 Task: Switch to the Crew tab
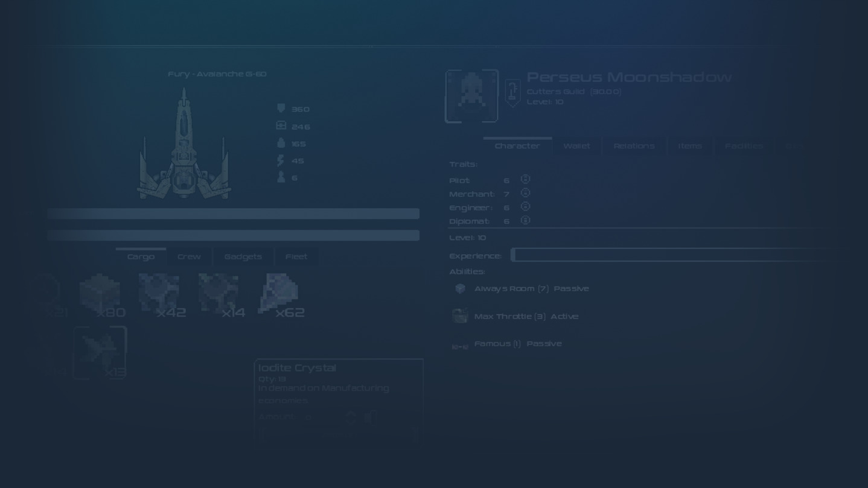[189, 257]
